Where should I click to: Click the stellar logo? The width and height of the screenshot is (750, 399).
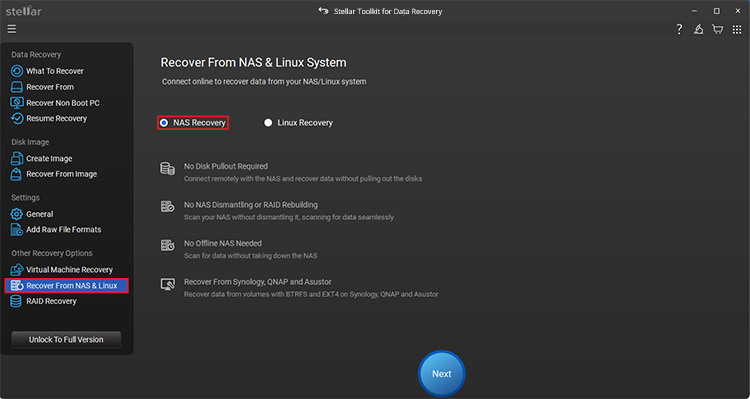(23, 11)
